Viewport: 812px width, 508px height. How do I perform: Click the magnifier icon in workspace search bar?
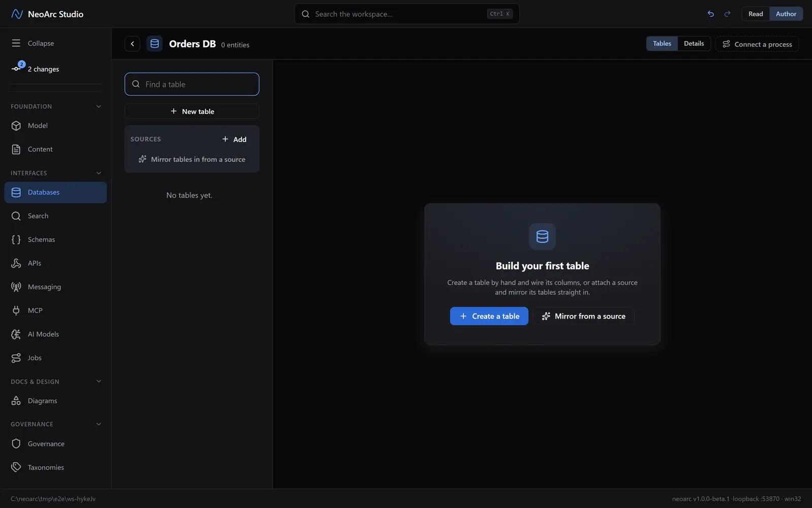tap(306, 14)
